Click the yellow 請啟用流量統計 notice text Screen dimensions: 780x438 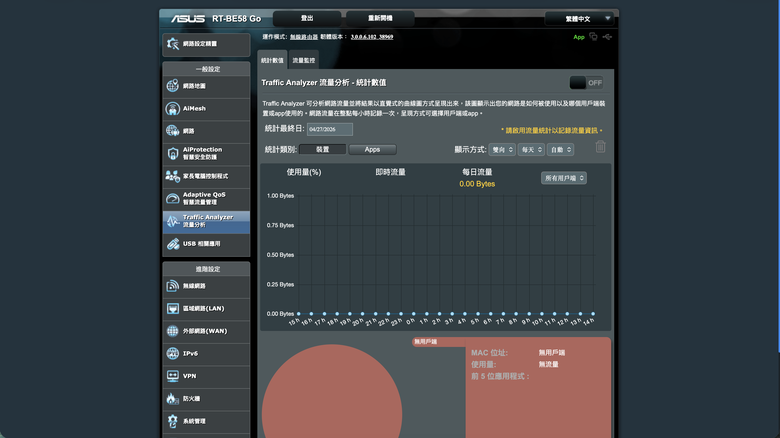click(552, 130)
